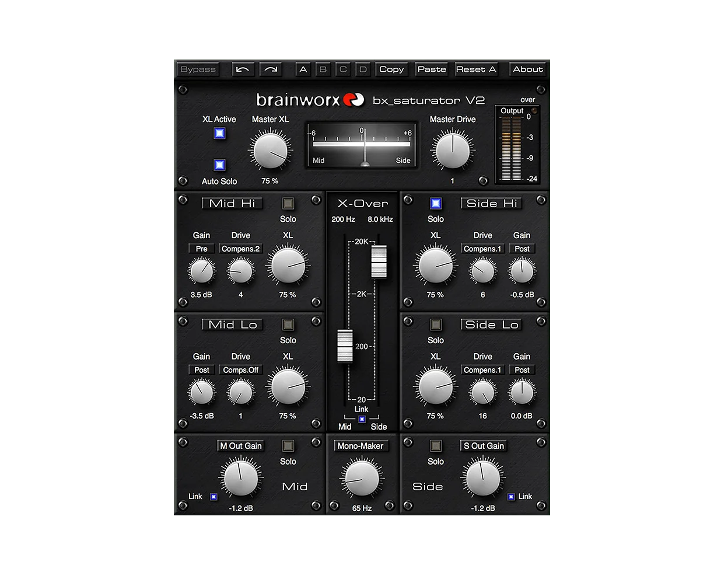Image resolution: width=728 pixels, height=572 pixels.
Task: Click the Side Lo Gain knob
Action: (521, 392)
